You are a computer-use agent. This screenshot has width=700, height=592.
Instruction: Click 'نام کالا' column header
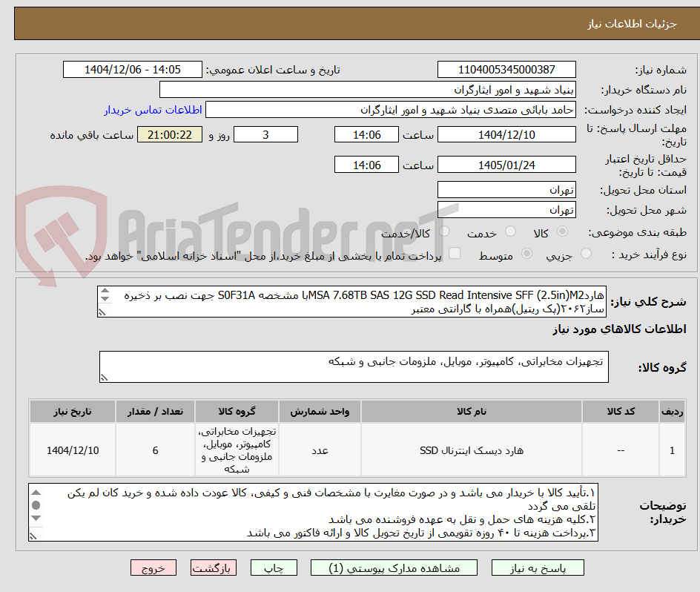tap(472, 412)
